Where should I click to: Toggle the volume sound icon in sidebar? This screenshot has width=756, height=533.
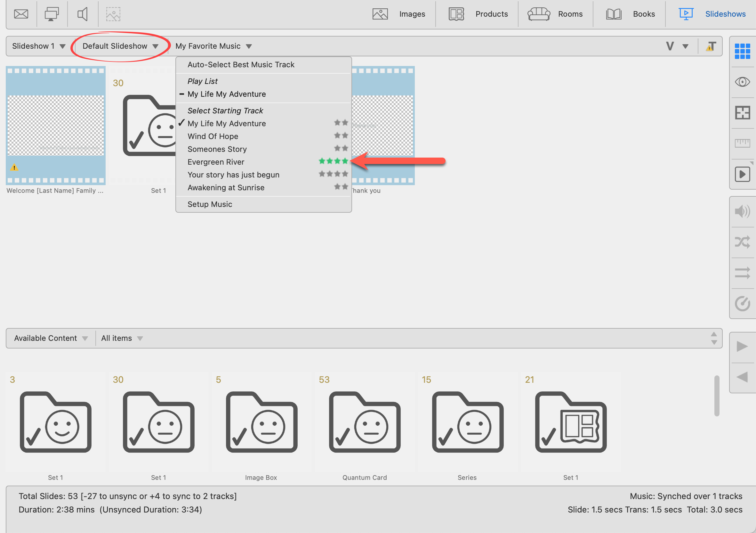tap(742, 211)
